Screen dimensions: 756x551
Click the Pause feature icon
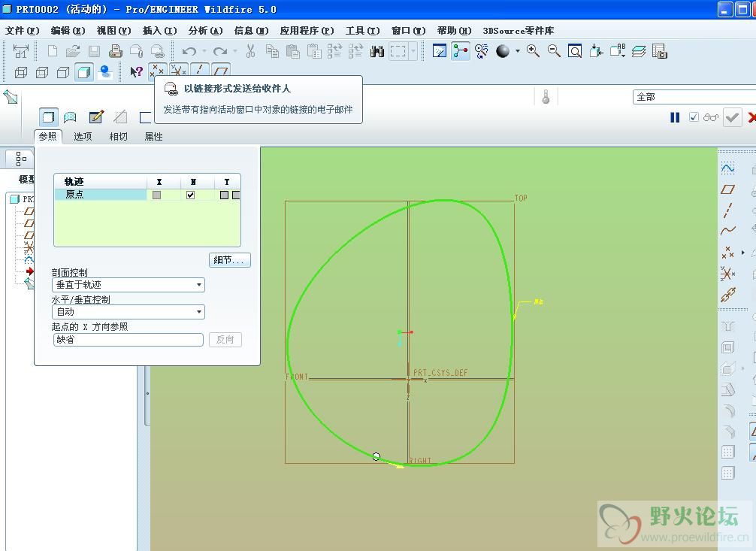tap(675, 117)
